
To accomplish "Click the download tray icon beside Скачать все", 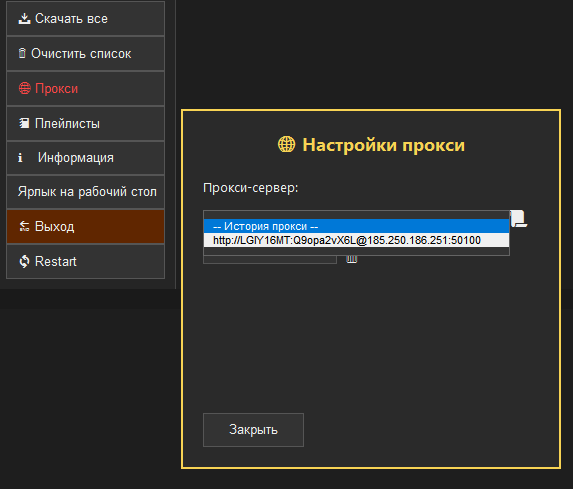I will (24, 19).
